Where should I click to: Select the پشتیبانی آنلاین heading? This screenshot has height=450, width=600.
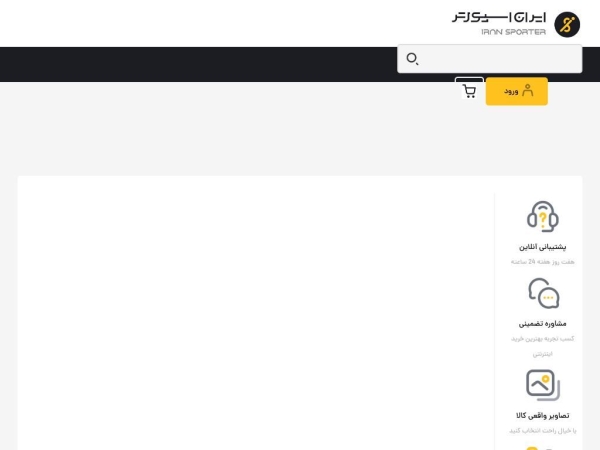(x=543, y=247)
